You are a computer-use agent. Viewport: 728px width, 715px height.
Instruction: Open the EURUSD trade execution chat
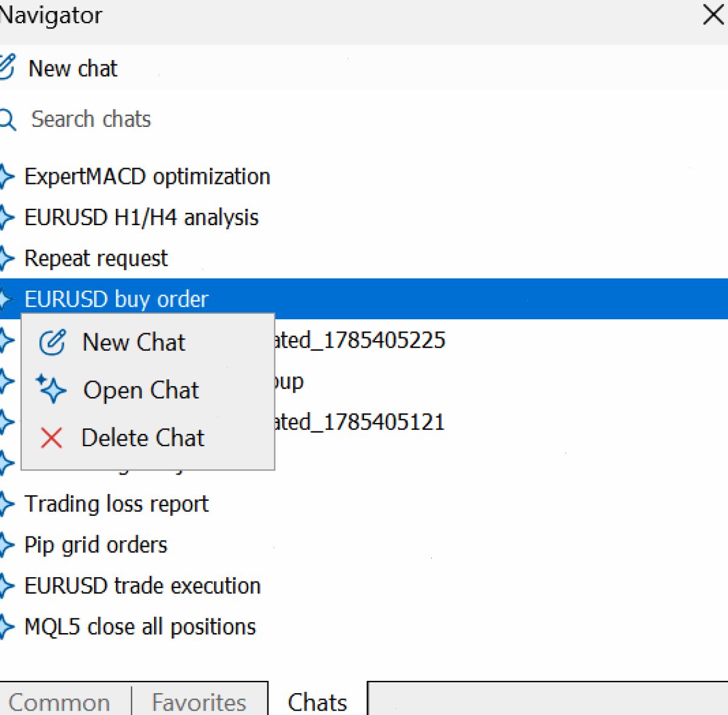click(364, 586)
